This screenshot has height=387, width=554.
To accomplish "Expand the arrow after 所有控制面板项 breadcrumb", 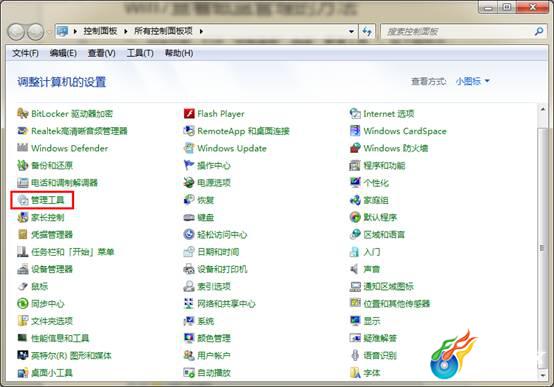I will (x=201, y=31).
